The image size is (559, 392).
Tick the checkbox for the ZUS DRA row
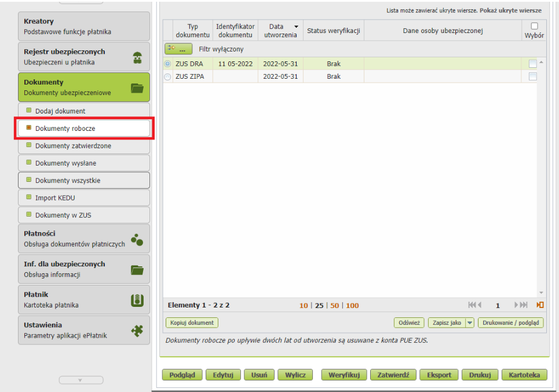[x=532, y=64]
